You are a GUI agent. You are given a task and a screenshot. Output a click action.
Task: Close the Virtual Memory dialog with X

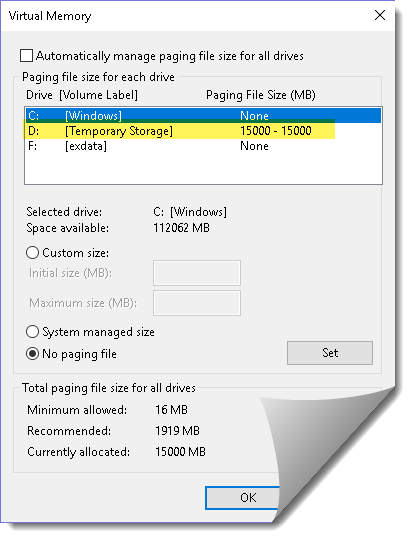point(380,15)
